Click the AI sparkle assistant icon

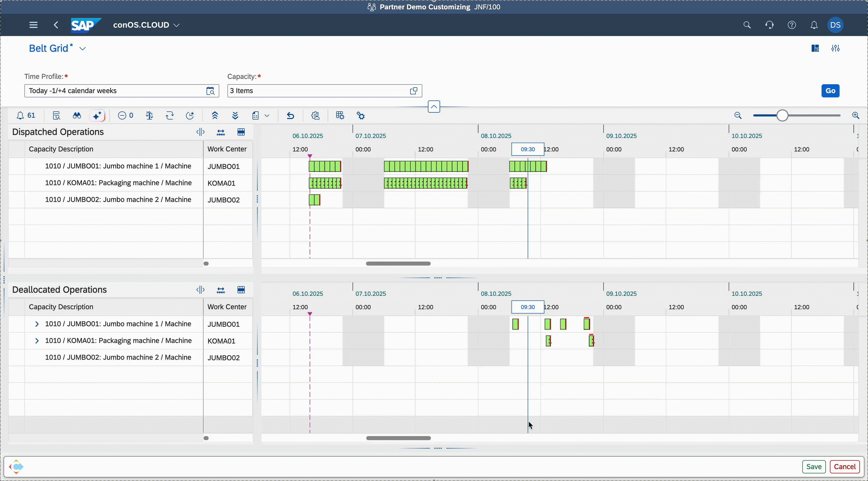tap(97, 116)
